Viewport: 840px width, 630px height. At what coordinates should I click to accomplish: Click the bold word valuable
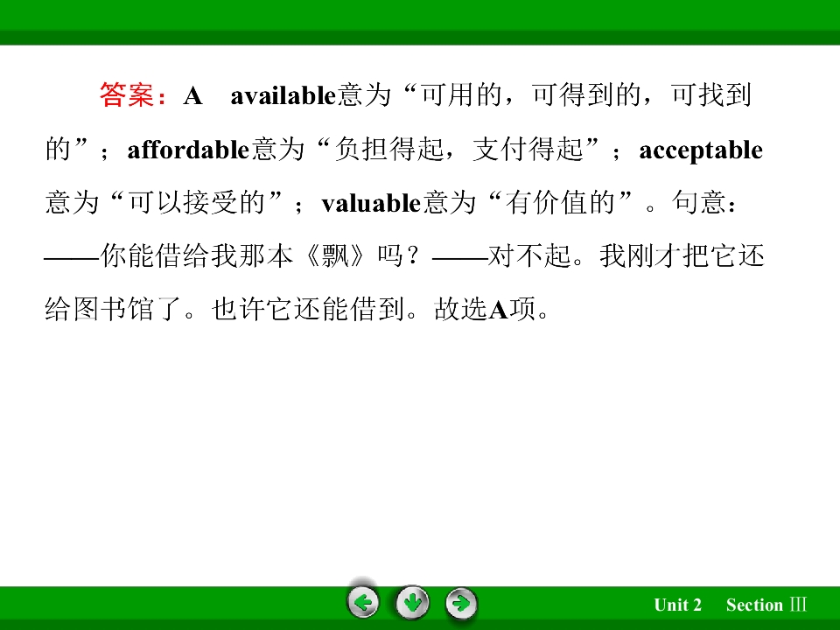[x=371, y=203]
